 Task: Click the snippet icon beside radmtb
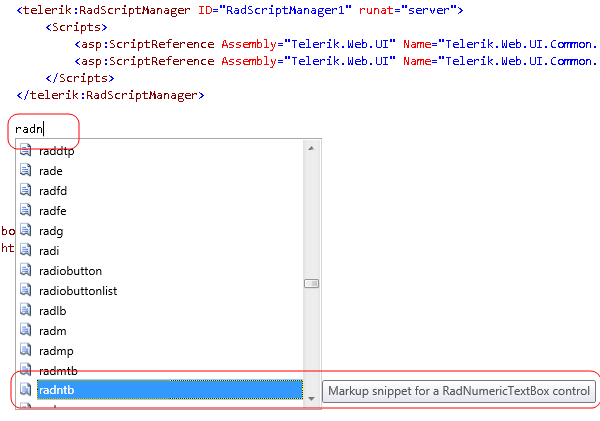[x=25, y=370]
